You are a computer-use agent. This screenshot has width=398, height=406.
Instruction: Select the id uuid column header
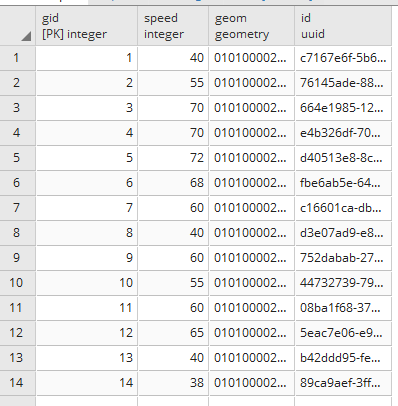coord(343,26)
